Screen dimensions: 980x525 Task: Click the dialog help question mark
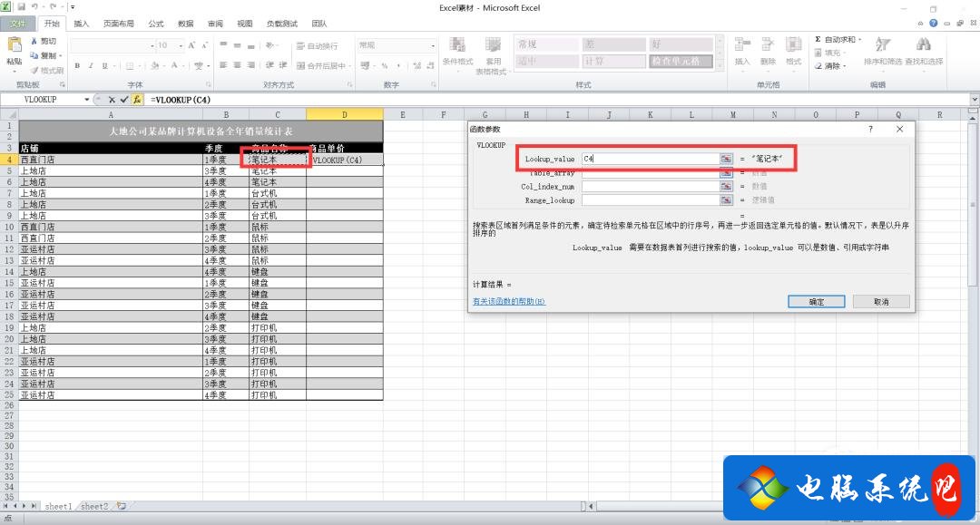click(x=870, y=130)
